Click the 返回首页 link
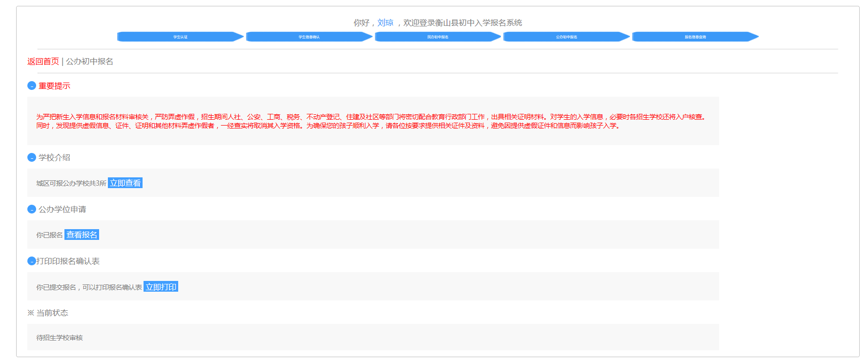This screenshot has height=364, width=868. (x=43, y=62)
